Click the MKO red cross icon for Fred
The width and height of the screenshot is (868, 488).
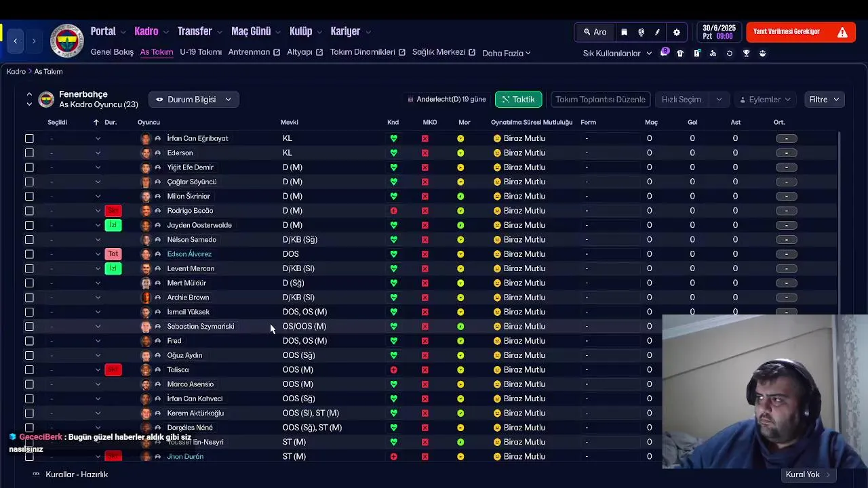(425, 341)
